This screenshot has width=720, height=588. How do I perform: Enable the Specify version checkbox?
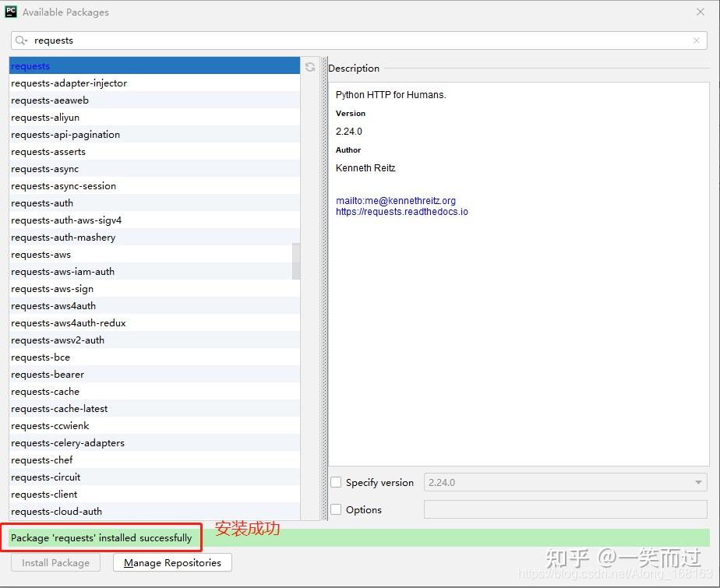pos(336,482)
